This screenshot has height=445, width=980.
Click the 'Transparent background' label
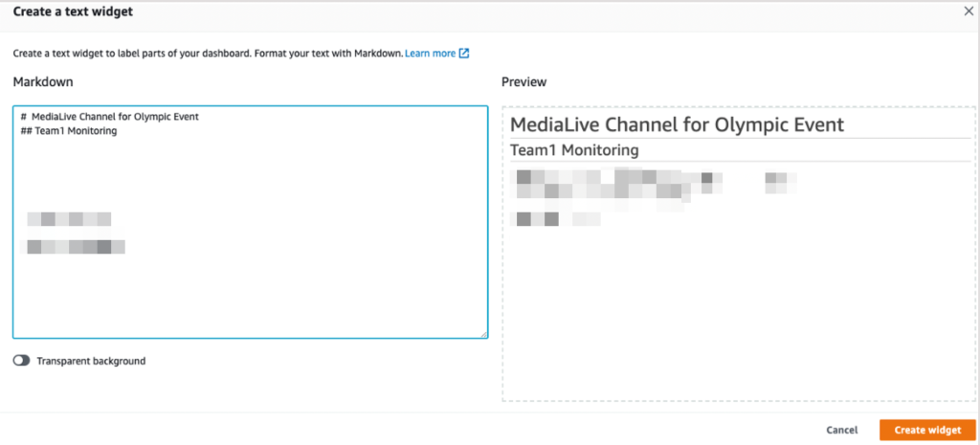(x=91, y=361)
